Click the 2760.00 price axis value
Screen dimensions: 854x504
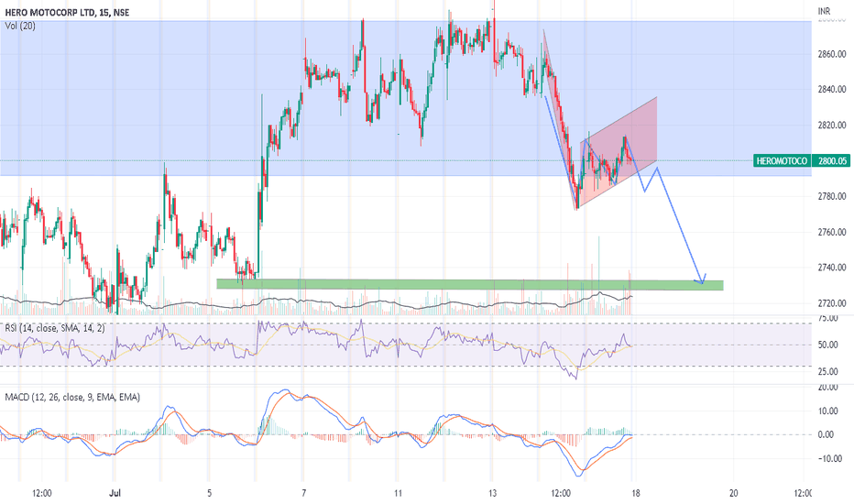[832, 232]
